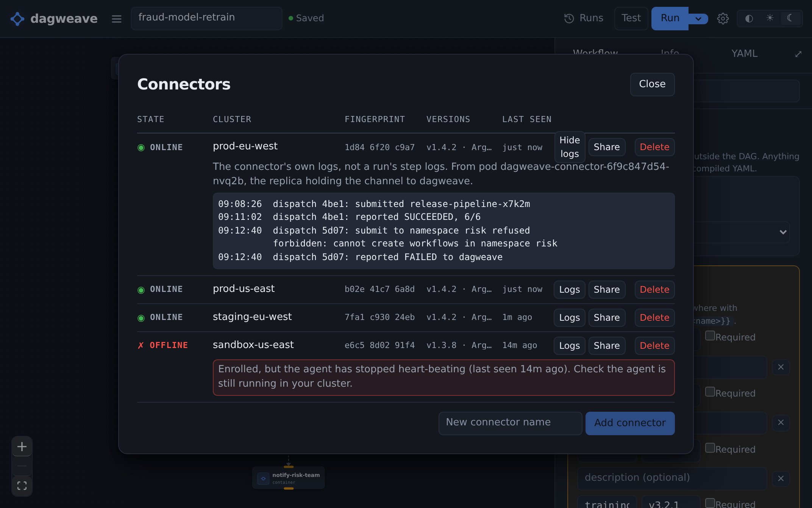The height and width of the screenshot is (508, 812).
Task: Open the Run options dropdown arrow
Action: [x=698, y=19]
